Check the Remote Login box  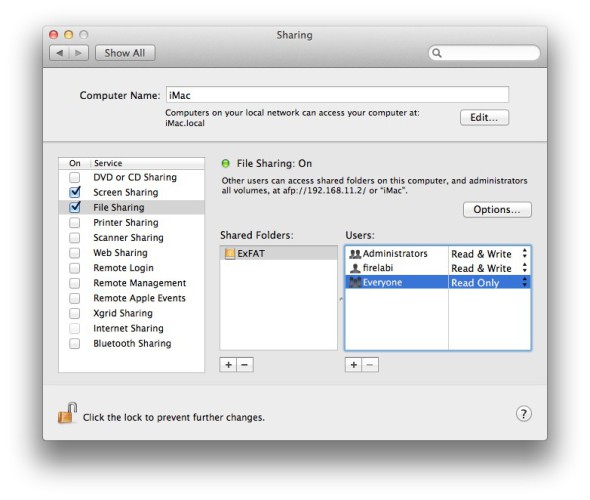[75, 268]
